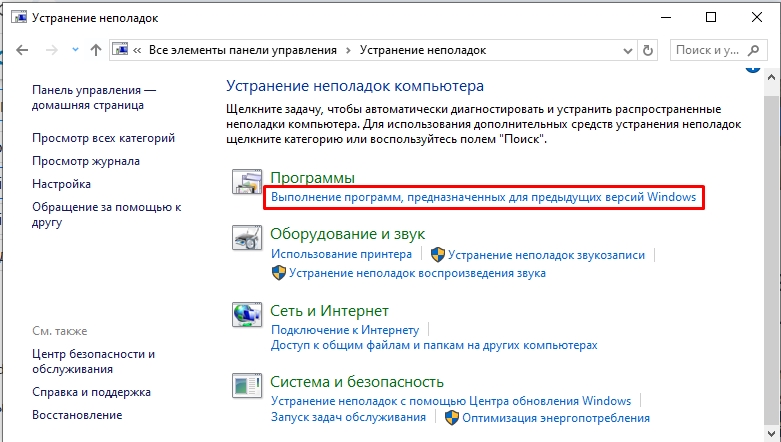Click shield icon beside воспроизведения звука link
This screenshot has height=442, width=781.
(x=278, y=273)
